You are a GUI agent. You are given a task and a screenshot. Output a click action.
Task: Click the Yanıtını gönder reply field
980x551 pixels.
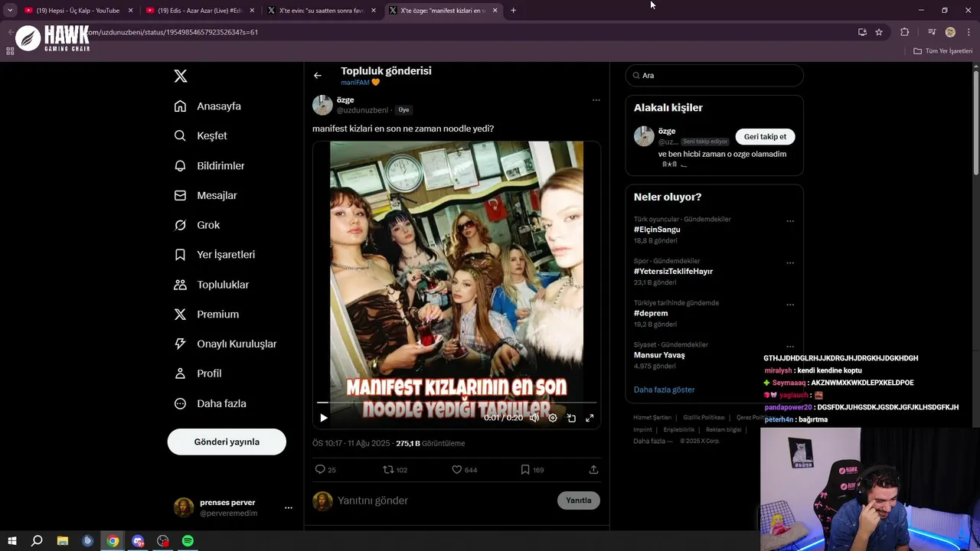[444, 500]
